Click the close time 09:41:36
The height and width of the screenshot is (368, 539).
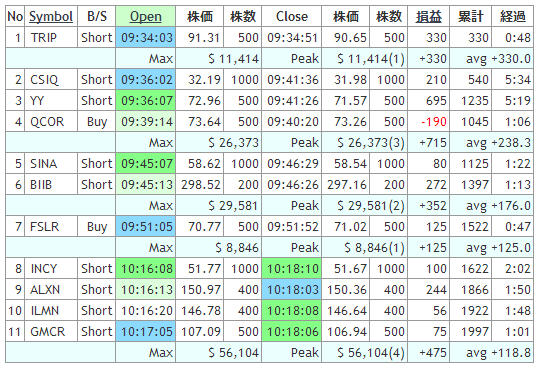coord(292,80)
